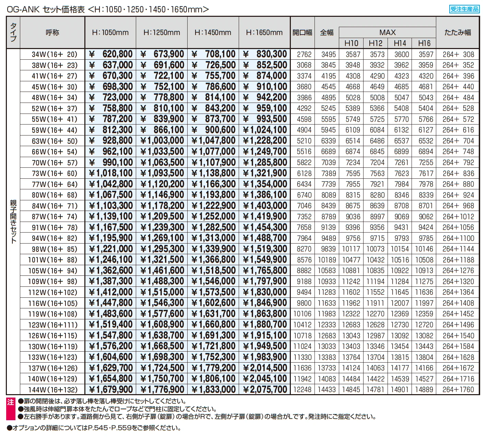Select the 144W(16+132) row label
This screenshot has width=487, height=448.
click(x=53, y=390)
